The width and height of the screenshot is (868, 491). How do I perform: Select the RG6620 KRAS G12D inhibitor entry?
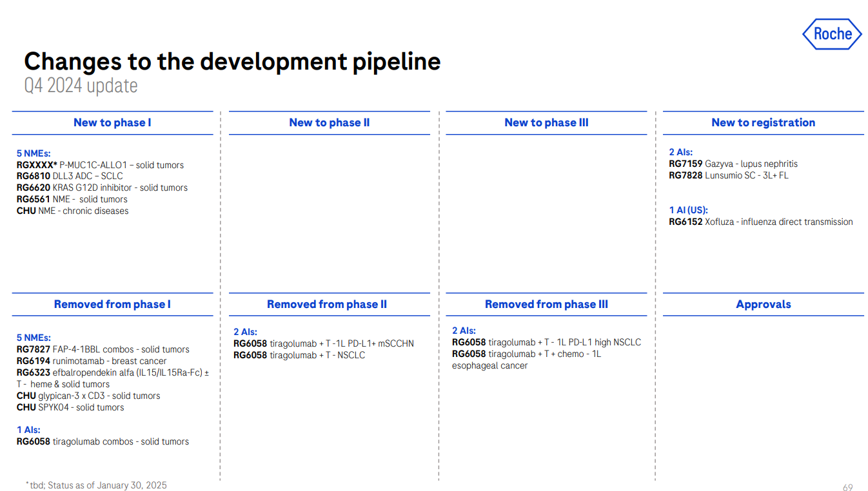coord(103,188)
